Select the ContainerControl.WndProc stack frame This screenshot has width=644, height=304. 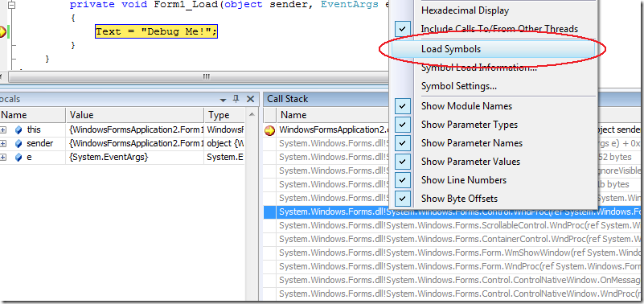coord(460,239)
